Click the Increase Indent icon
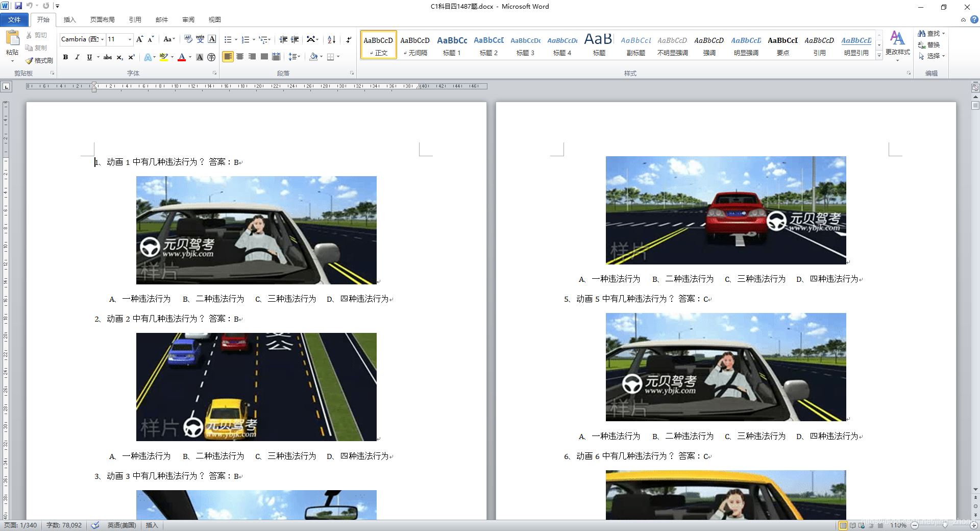Screen dimensions: 980x531 pos(295,39)
